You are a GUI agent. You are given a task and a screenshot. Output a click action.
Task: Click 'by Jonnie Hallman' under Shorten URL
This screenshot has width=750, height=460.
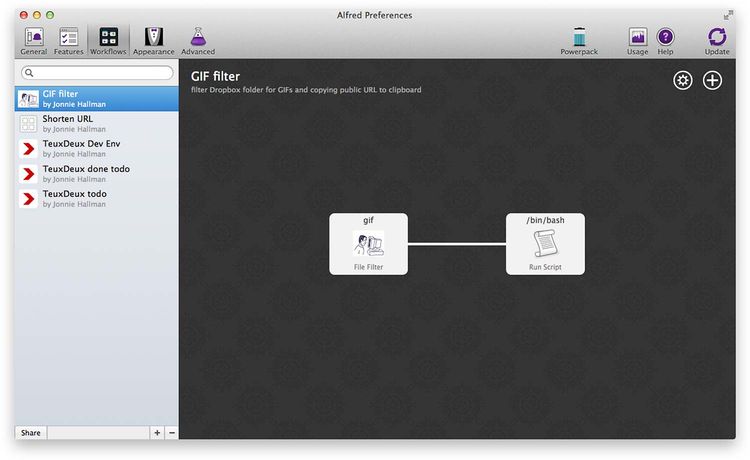coord(74,129)
